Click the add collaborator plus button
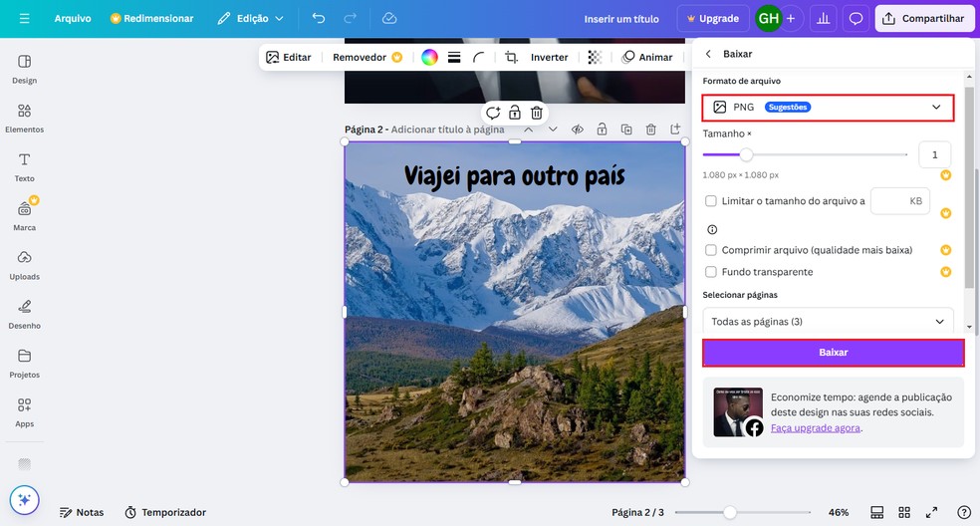980x526 pixels. click(791, 19)
